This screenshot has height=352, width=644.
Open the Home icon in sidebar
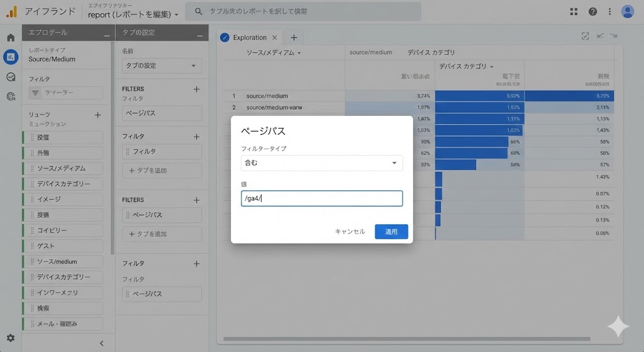point(11,37)
